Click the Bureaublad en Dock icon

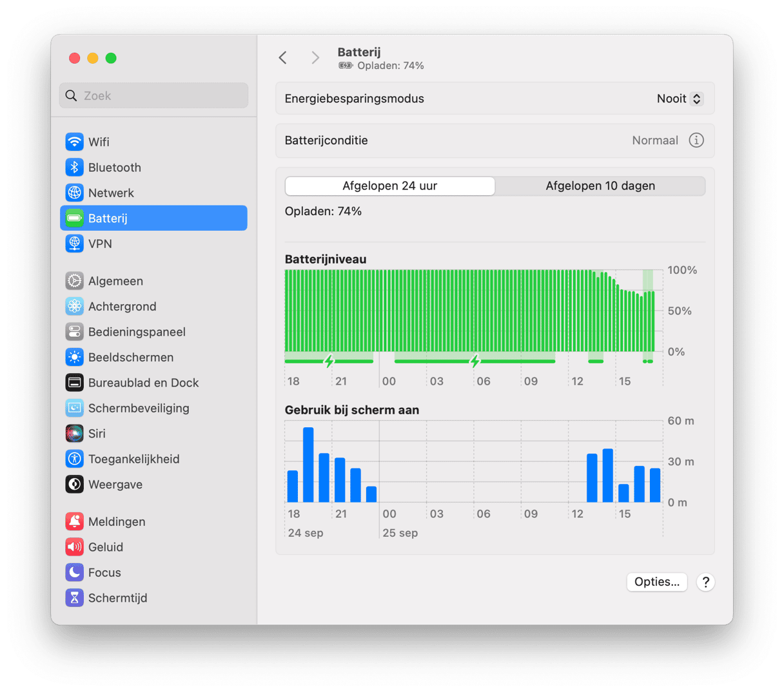point(75,383)
